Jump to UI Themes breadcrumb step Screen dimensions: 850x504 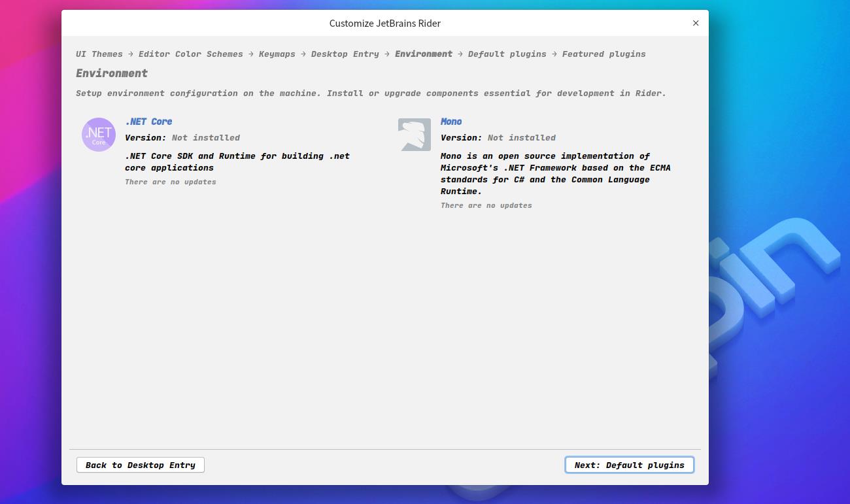[99, 54]
